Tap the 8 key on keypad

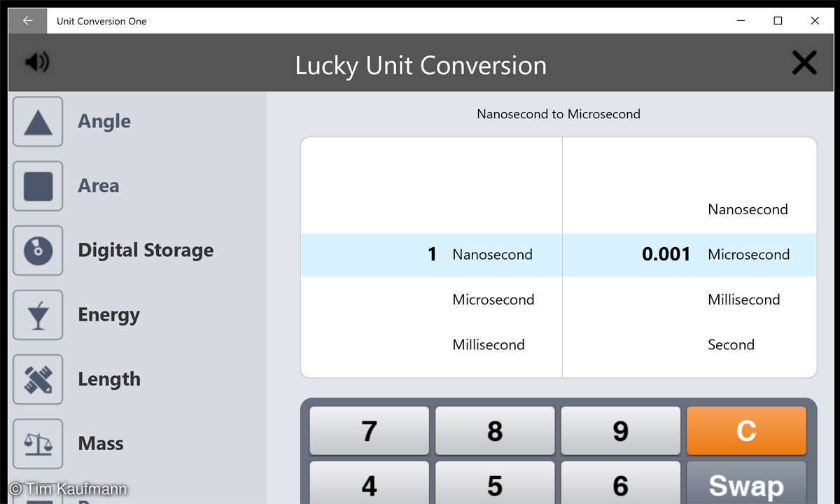point(495,431)
